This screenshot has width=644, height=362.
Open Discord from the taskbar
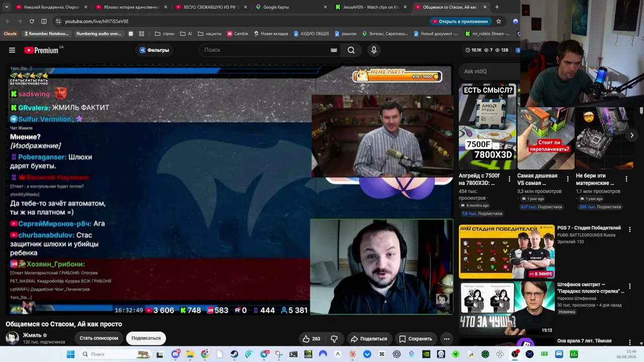pyautogui.click(x=175, y=354)
